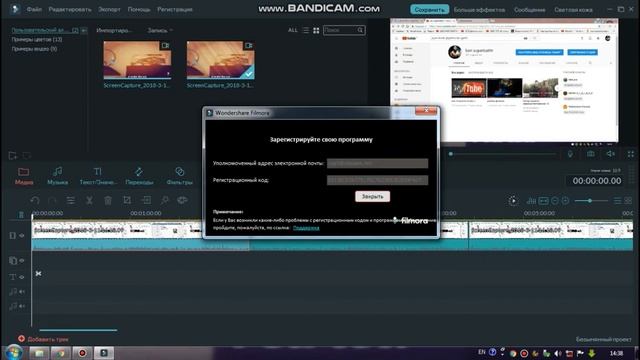The width and height of the screenshot is (640, 360).
Task: Open the Файл menu
Action: 34,9
